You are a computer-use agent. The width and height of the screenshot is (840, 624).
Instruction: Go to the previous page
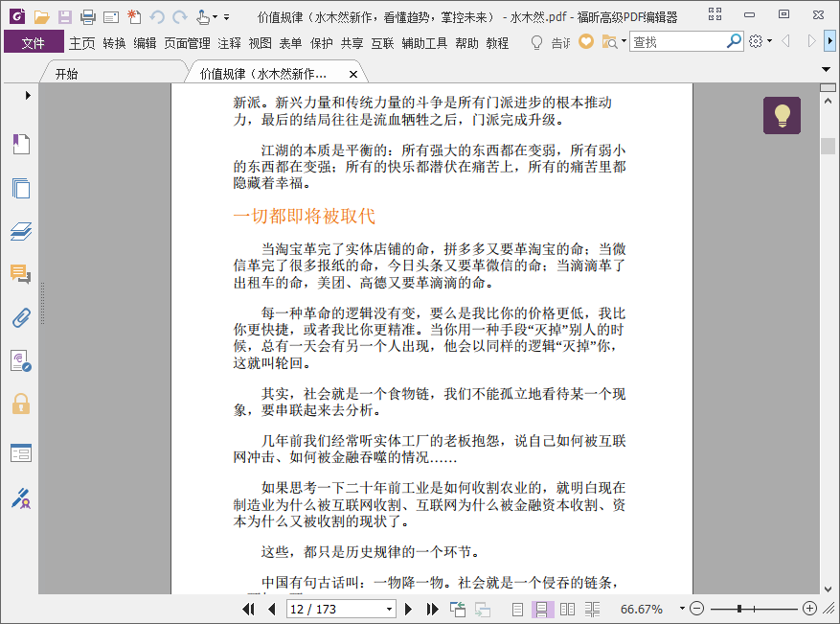272,609
